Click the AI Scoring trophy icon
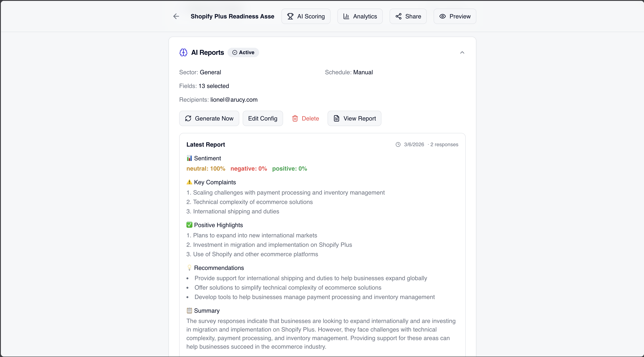The image size is (644, 357). point(290,16)
